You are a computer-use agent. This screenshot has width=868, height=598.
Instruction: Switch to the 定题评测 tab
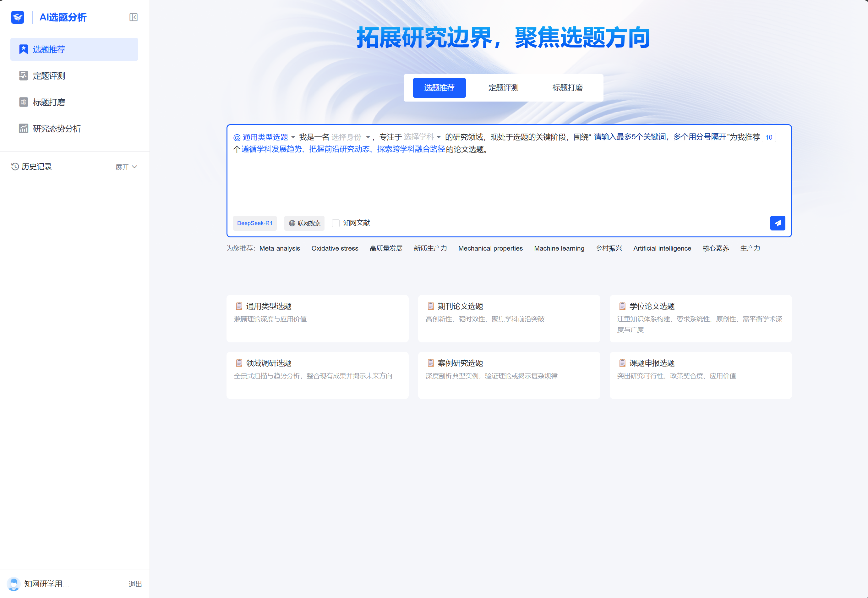503,88
